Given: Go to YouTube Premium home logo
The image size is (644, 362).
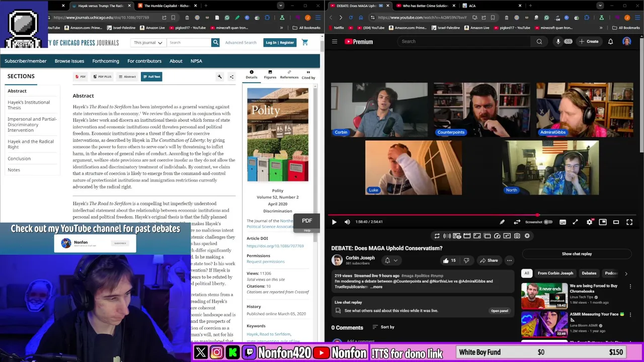Looking at the screenshot, I should pos(359,42).
